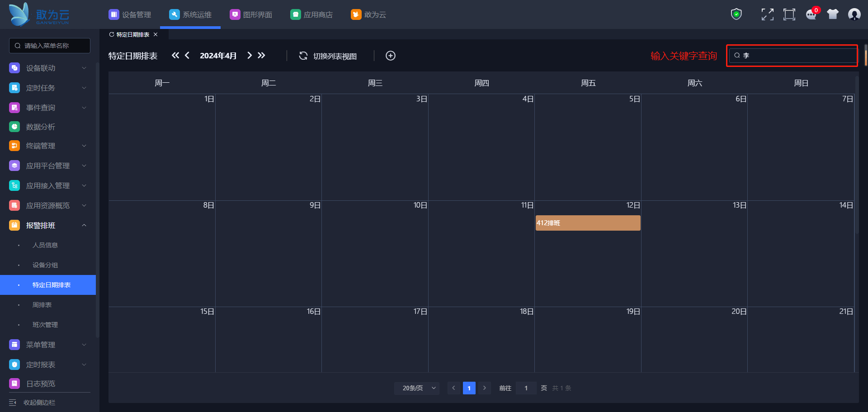The width and height of the screenshot is (868, 412).
Task: Open the 412排班 schedule event
Action: click(x=588, y=223)
